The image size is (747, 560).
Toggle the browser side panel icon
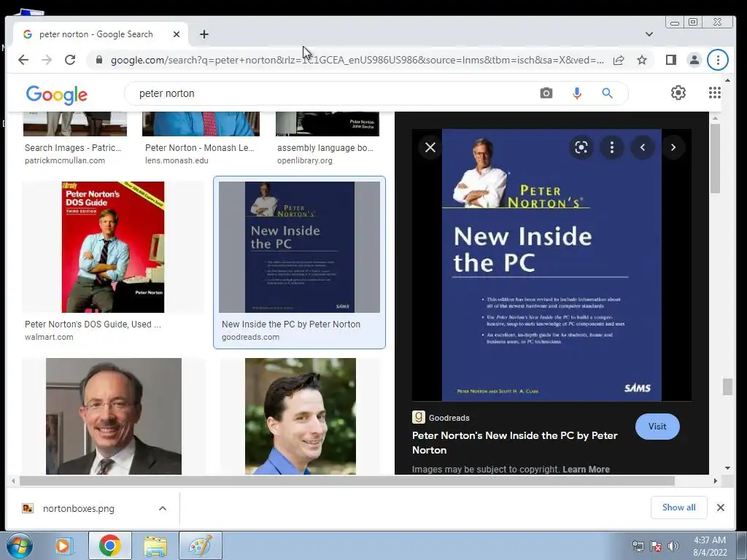[x=671, y=60]
